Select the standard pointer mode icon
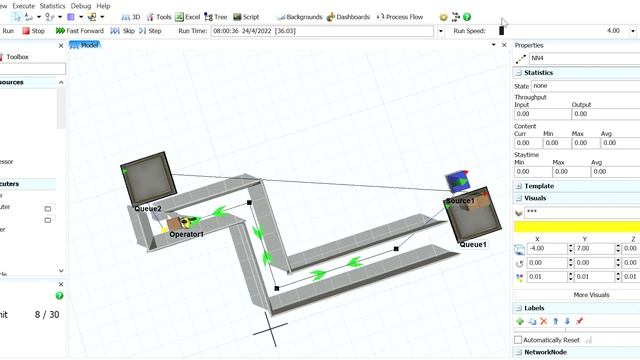The width and height of the screenshot is (640, 360). coord(17,17)
